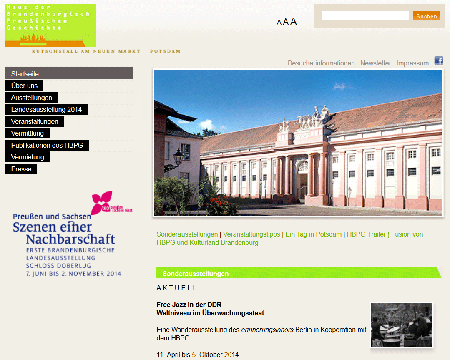Click the Weltniveau im Überwachungsstaat subtitle

[210, 313]
